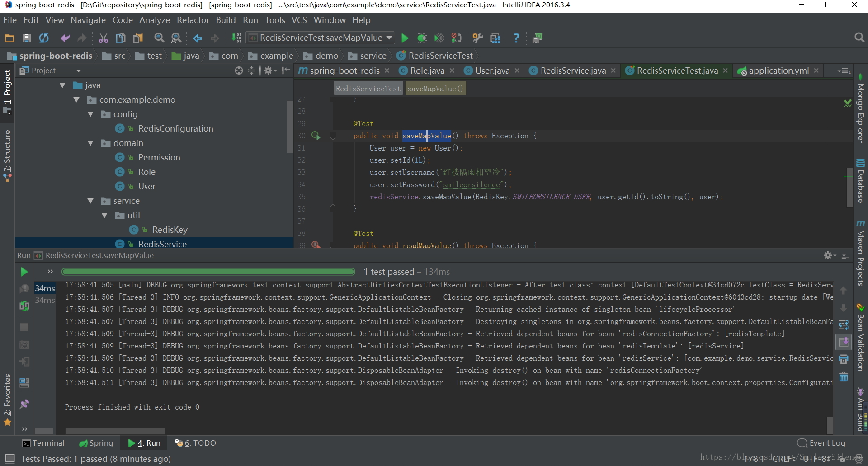Open the Event Log
The height and width of the screenshot is (466, 868).
(821, 443)
